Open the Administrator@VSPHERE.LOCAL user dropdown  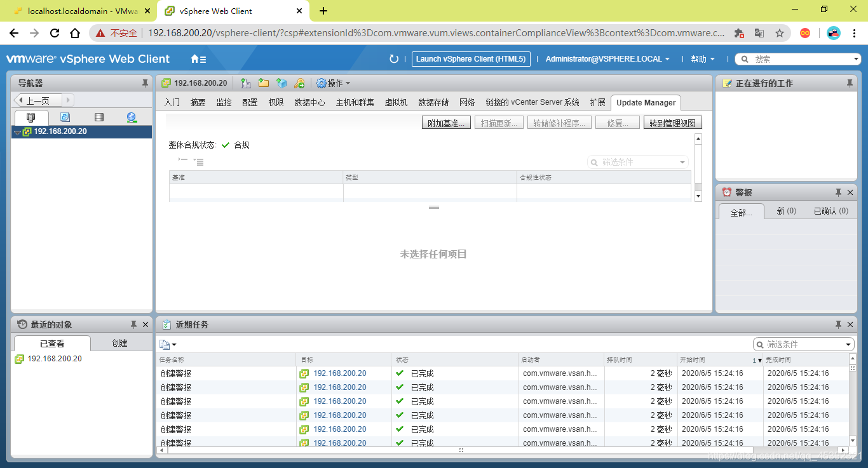click(607, 59)
